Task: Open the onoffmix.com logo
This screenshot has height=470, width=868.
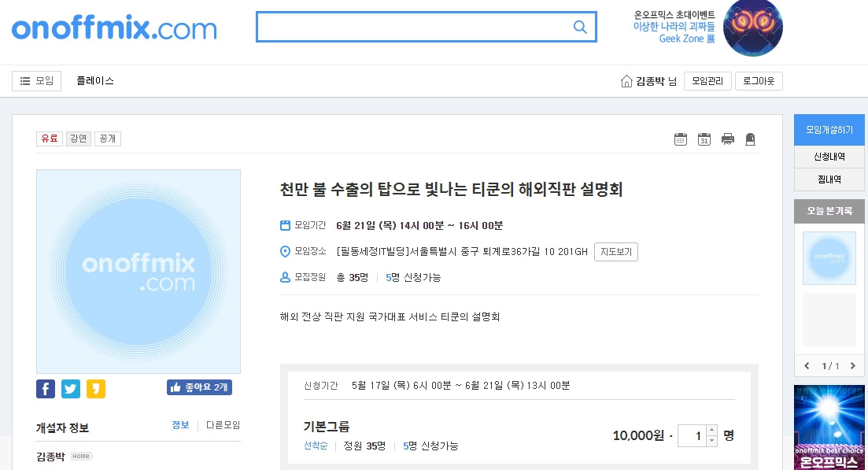Action: pyautogui.click(x=114, y=28)
